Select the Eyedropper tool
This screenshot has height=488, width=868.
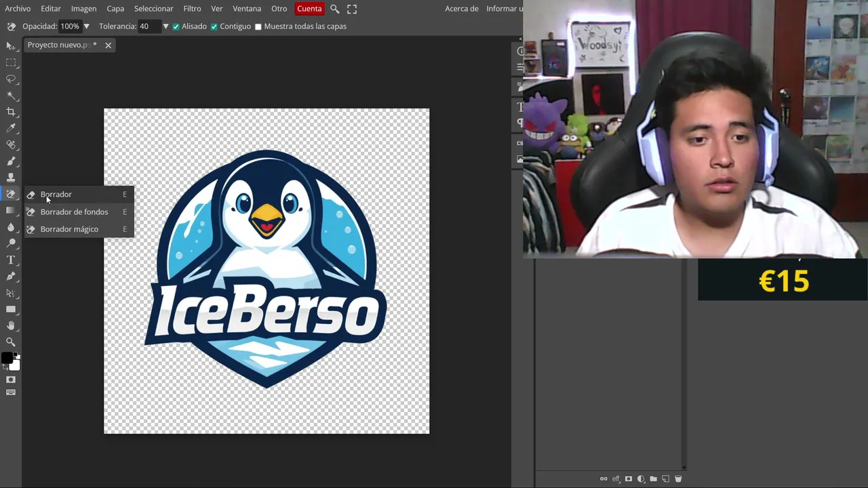click(x=11, y=128)
